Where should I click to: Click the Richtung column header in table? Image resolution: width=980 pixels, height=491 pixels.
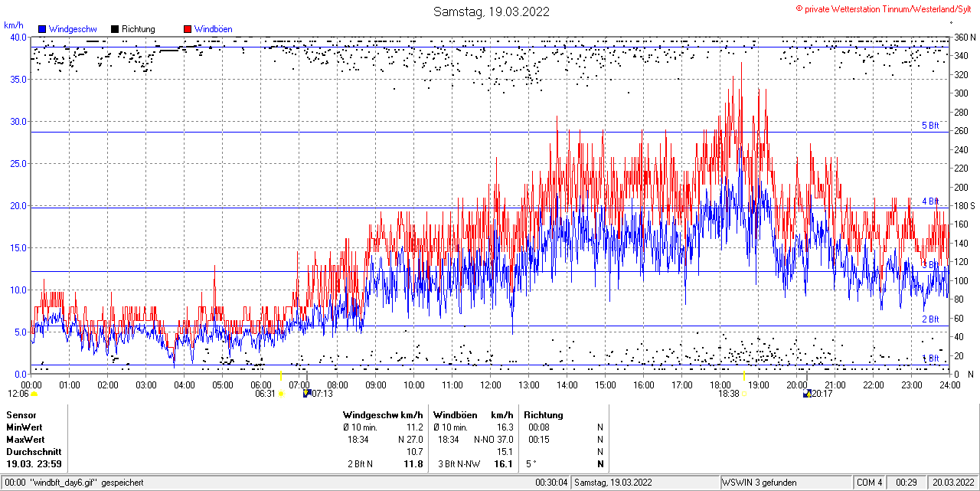point(544,415)
